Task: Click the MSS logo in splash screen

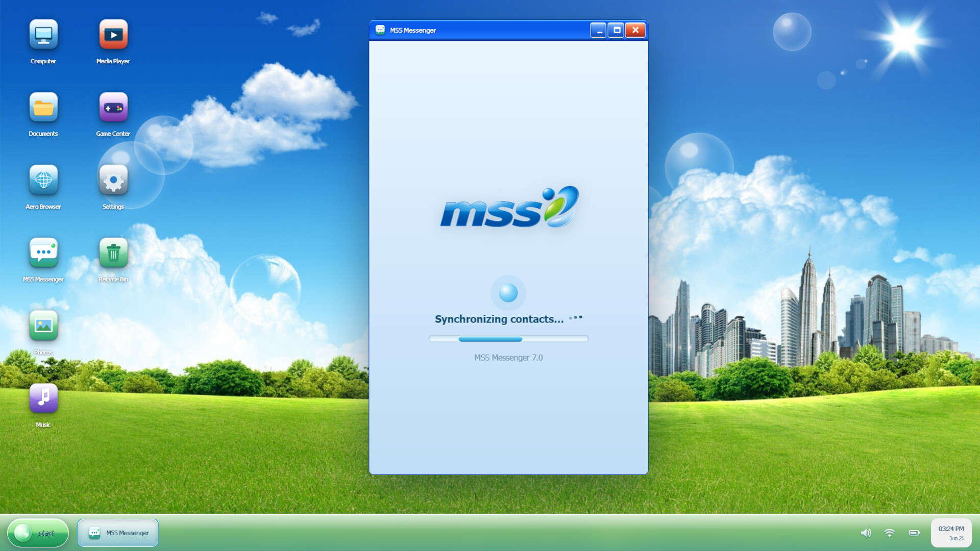Action: tap(509, 207)
